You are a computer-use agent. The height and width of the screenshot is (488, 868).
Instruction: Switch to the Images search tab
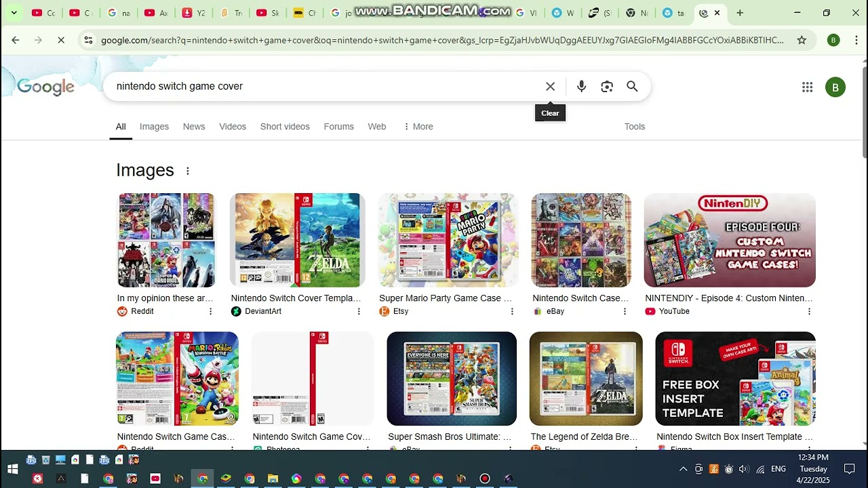(154, 127)
